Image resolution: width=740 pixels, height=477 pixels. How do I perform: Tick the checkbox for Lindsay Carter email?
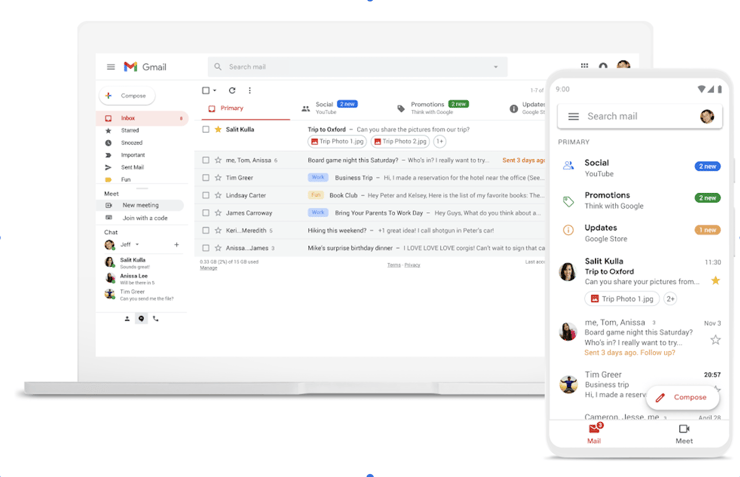click(206, 195)
